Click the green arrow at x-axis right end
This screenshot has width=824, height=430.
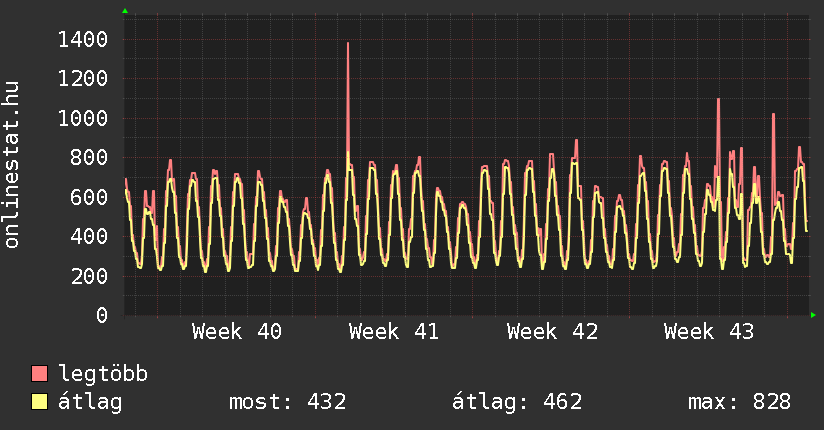813,315
